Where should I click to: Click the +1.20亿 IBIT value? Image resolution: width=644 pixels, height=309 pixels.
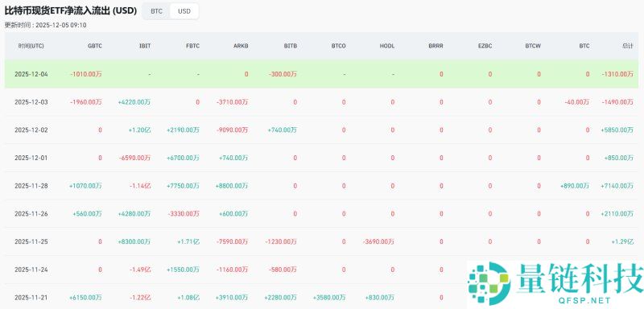(139, 130)
